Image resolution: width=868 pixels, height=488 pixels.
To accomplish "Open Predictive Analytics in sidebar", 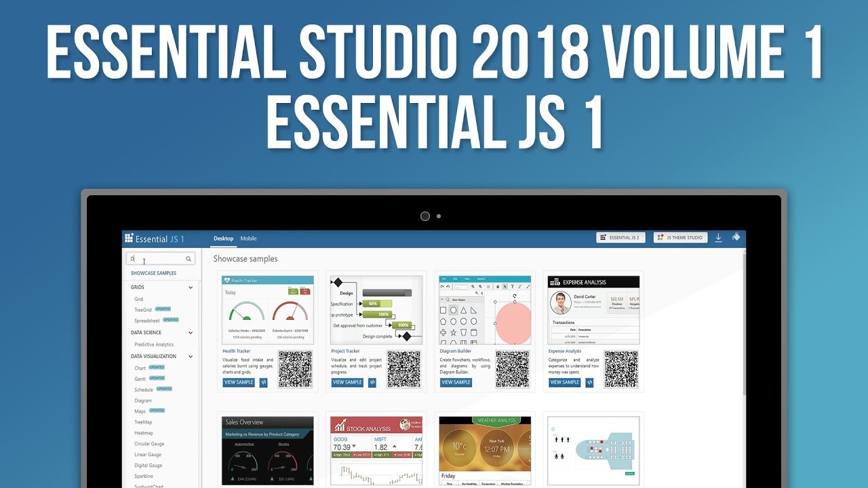I will (154, 344).
